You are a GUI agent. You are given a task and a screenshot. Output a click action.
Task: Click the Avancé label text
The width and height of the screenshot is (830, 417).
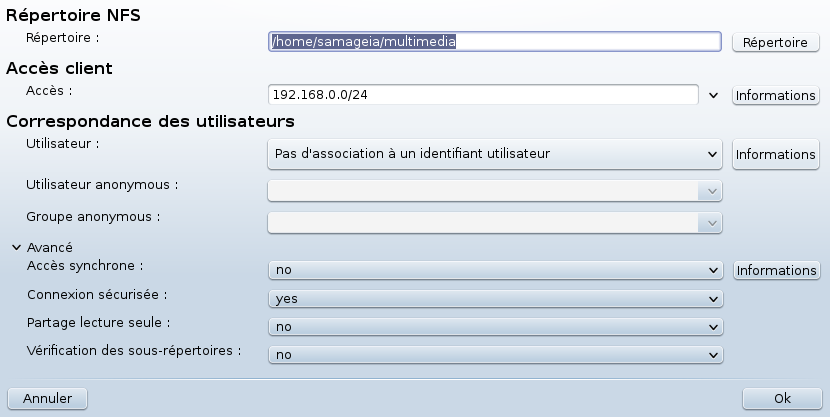pos(49,247)
